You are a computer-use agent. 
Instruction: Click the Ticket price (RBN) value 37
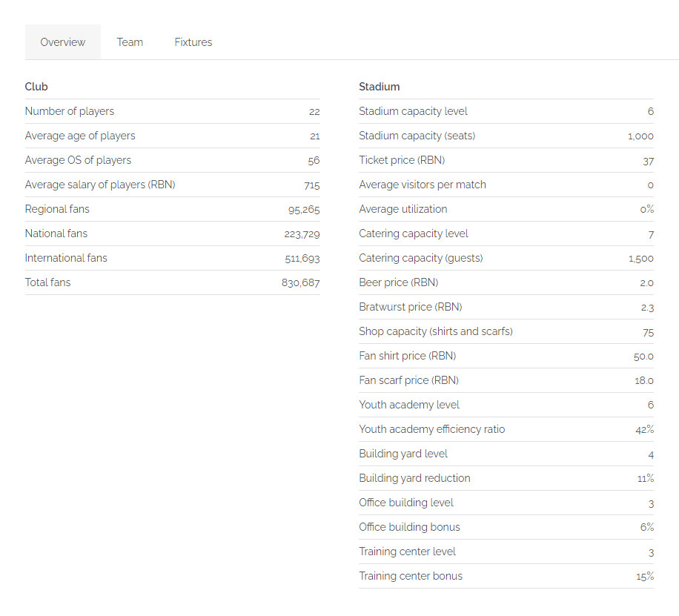pyautogui.click(x=649, y=161)
